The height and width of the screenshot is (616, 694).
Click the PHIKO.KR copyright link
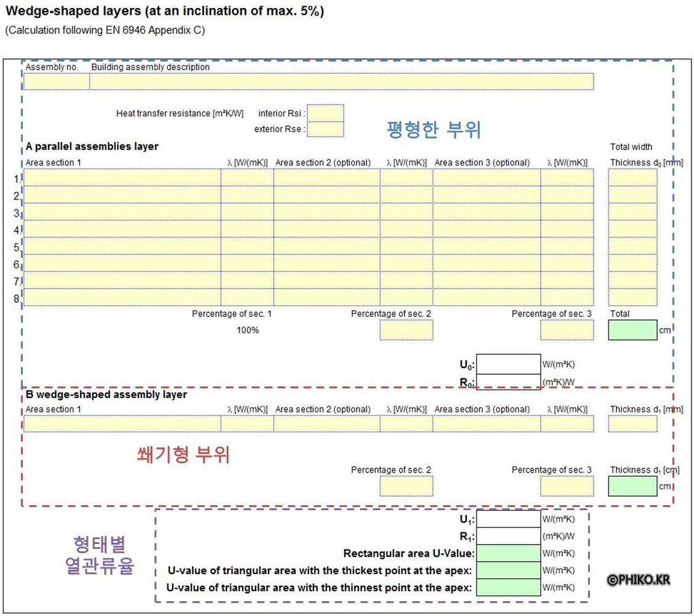638,580
